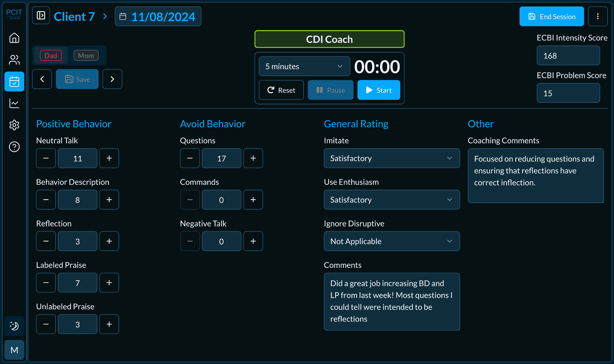Open the user avatar M menu
614x364 pixels.
(x=14, y=350)
